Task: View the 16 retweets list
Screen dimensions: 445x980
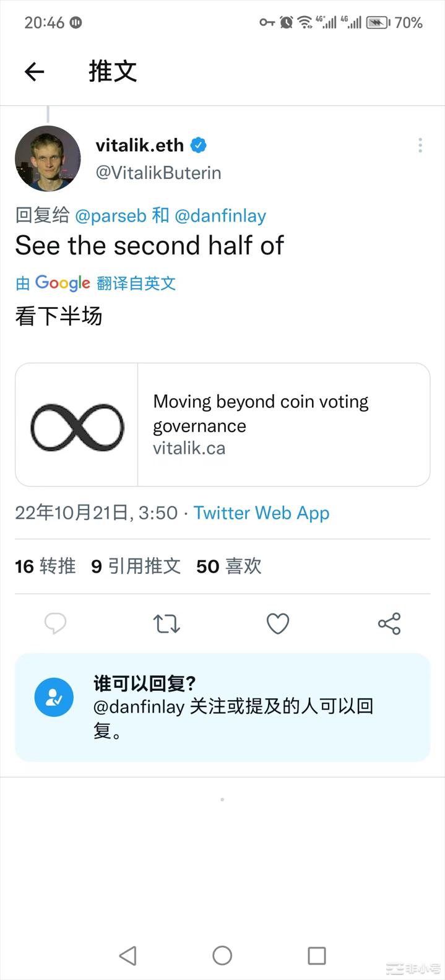Action: pos(45,566)
